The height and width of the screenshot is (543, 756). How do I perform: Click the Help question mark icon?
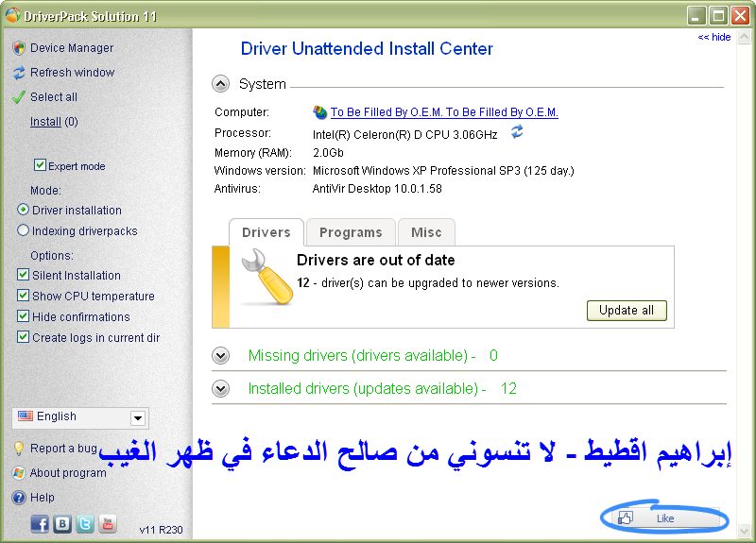click(19, 498)
